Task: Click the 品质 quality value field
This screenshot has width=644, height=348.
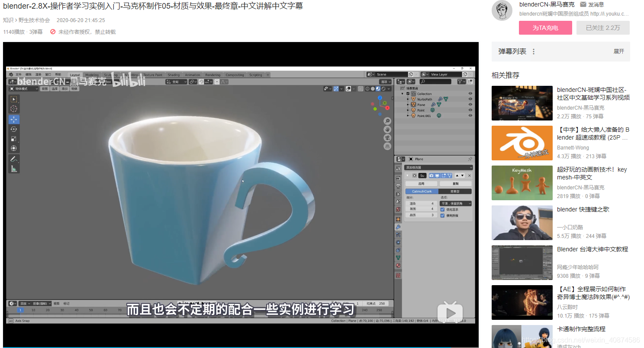Action: point(422,215)
